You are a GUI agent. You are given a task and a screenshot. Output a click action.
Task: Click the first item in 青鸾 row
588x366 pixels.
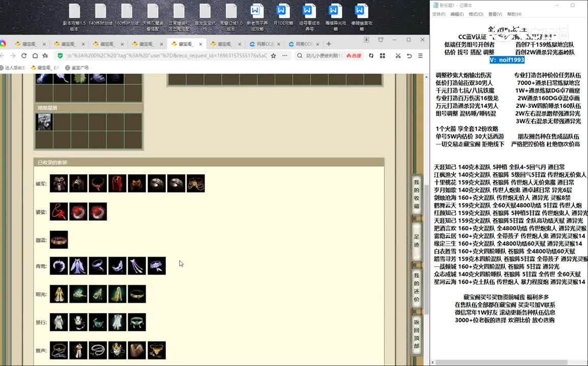[59, 266]
